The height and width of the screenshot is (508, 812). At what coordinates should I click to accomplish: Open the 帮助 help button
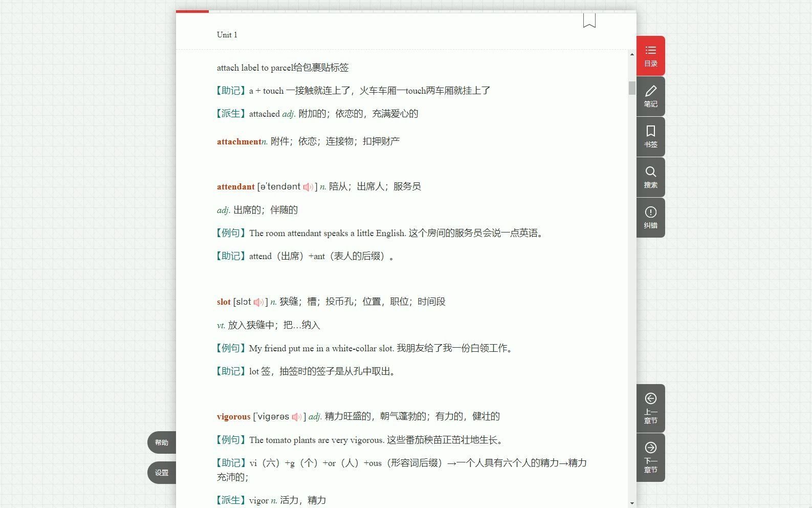(x=162, y=442)
